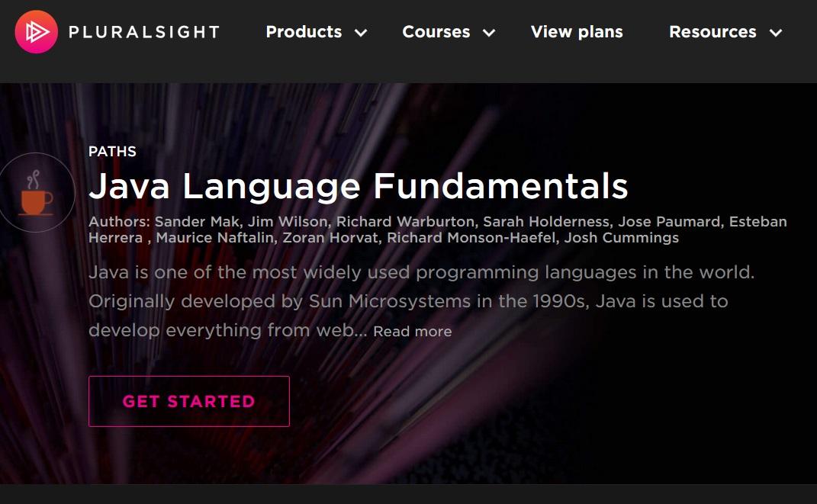Screen dimensions: 817x504
Task: Select author name Josh Cummings
Action: coord(622,238)
